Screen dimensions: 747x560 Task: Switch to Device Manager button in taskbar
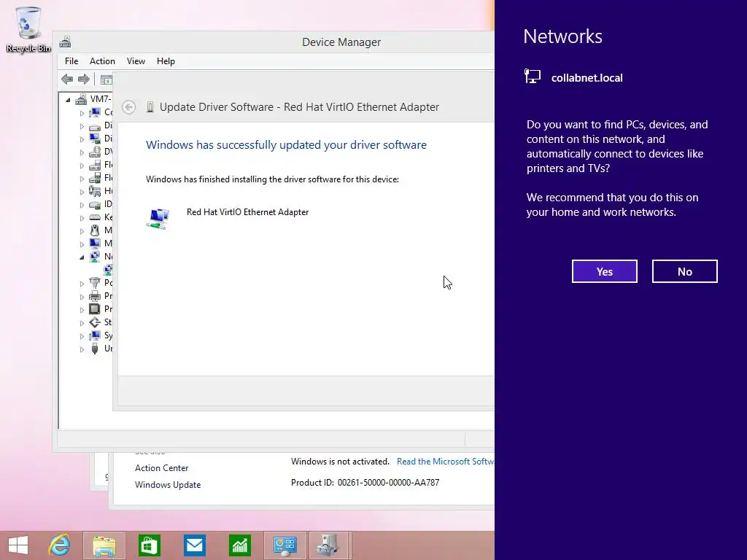(330, 545)
